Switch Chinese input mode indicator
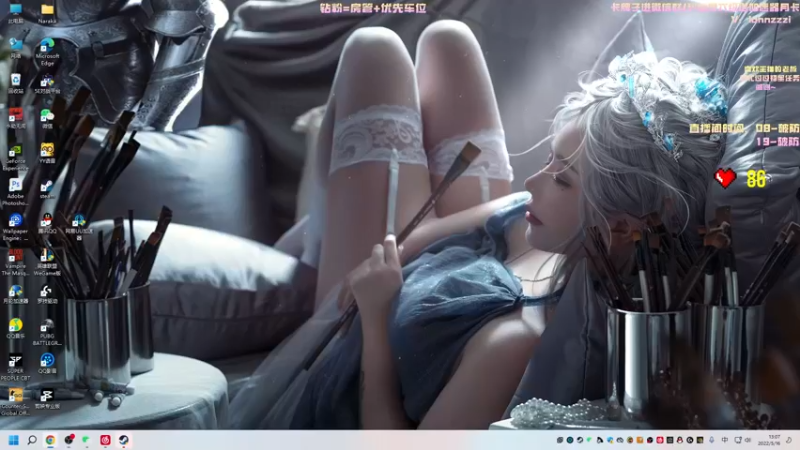 724,440
